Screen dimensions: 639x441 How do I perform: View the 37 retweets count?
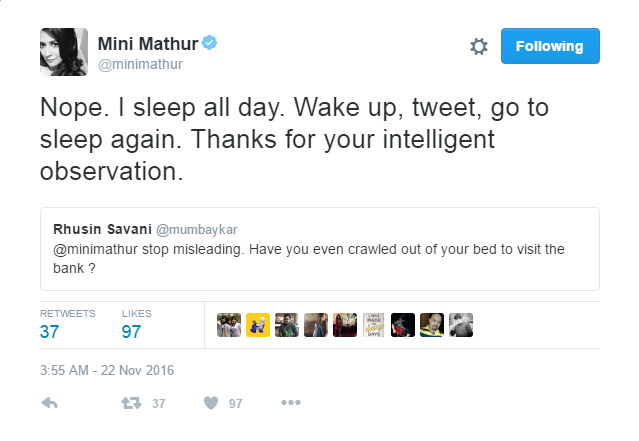[51, 331]
